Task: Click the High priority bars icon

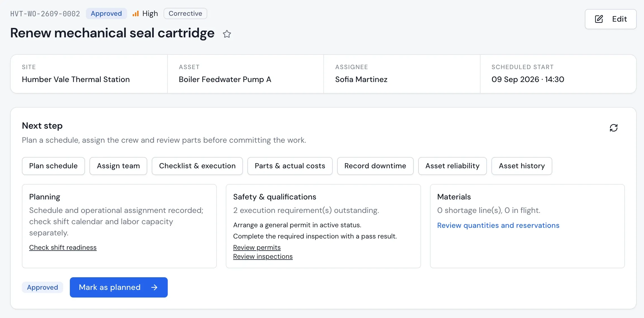Action: tap(135, 13)
